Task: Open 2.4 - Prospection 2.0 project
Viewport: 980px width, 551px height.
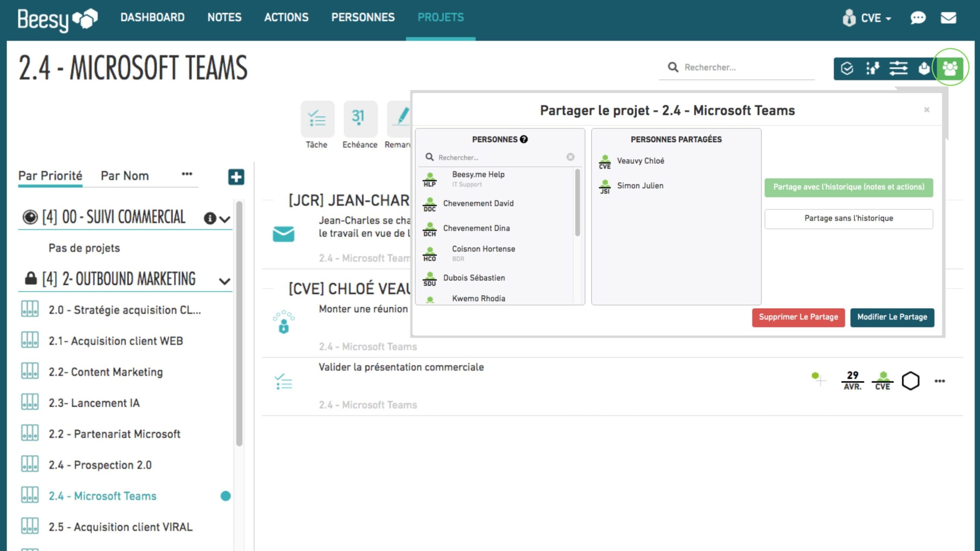Action: point(100,465)
